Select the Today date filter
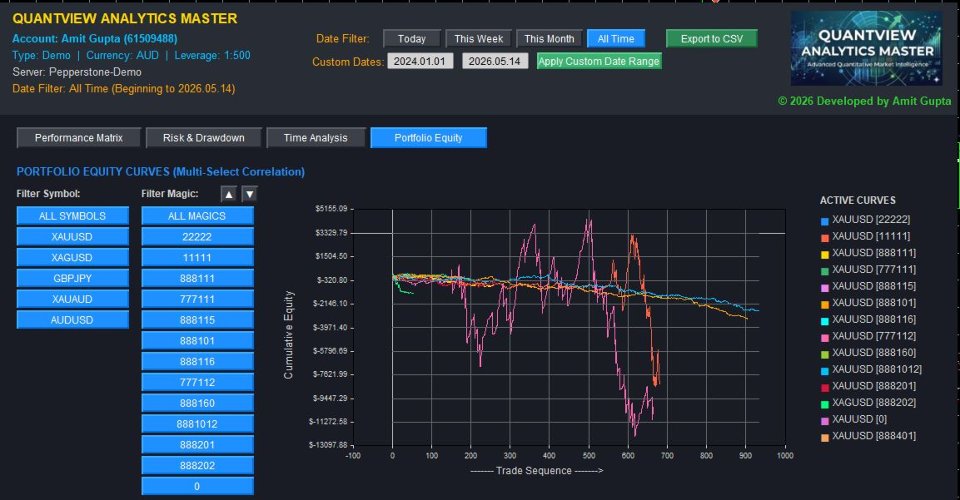 click(x=411, y=39)
